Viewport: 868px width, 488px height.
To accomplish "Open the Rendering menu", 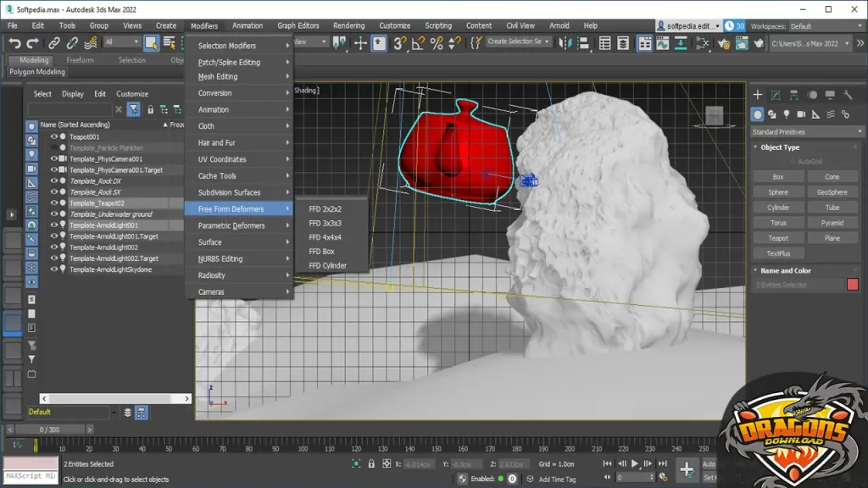I will pos(348,26).
